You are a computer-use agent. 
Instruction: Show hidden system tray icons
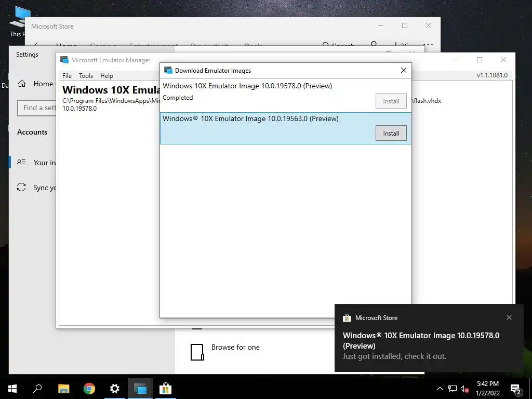tap(440, 389)
